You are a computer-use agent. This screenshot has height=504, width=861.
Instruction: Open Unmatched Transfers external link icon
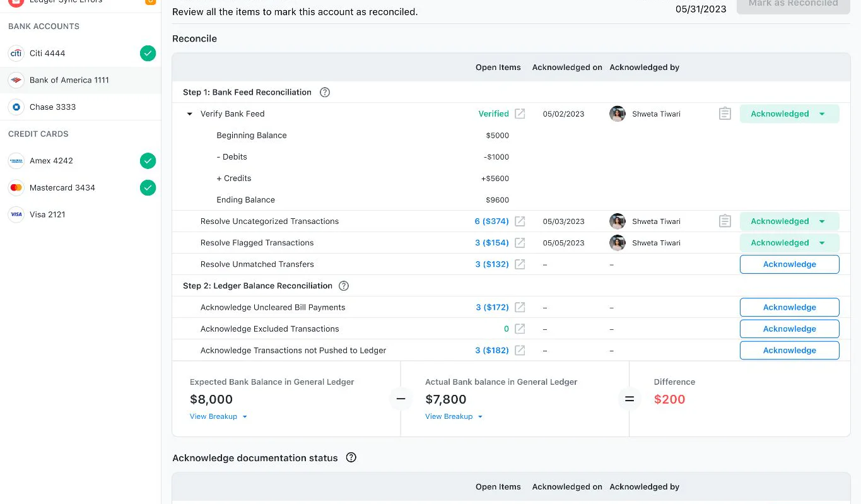tap(520, 264)
